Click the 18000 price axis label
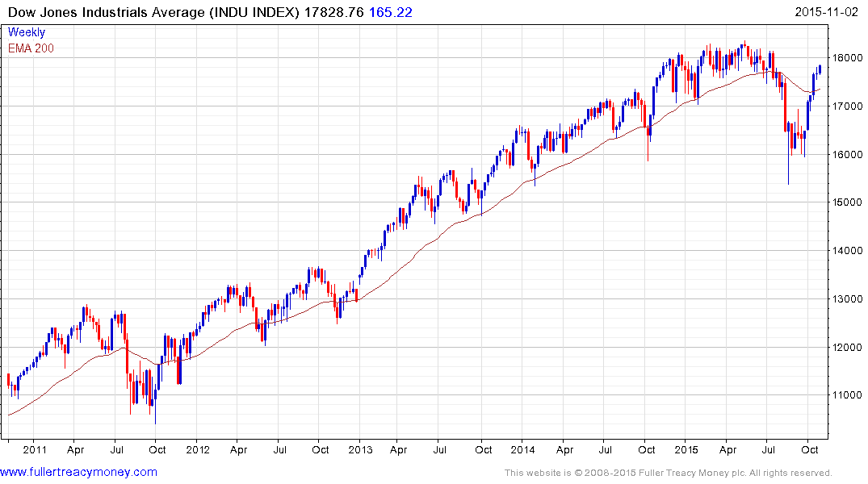 click(848, 57)
